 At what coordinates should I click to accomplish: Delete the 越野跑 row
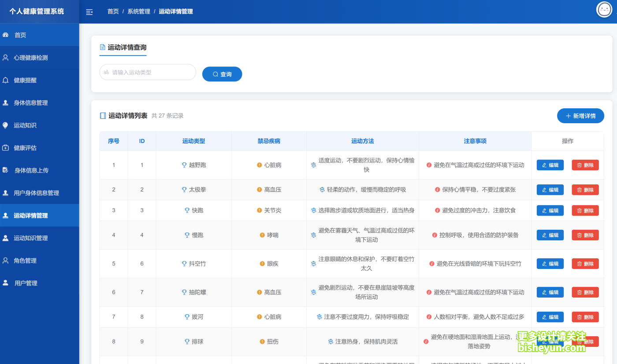coord(585,165)
